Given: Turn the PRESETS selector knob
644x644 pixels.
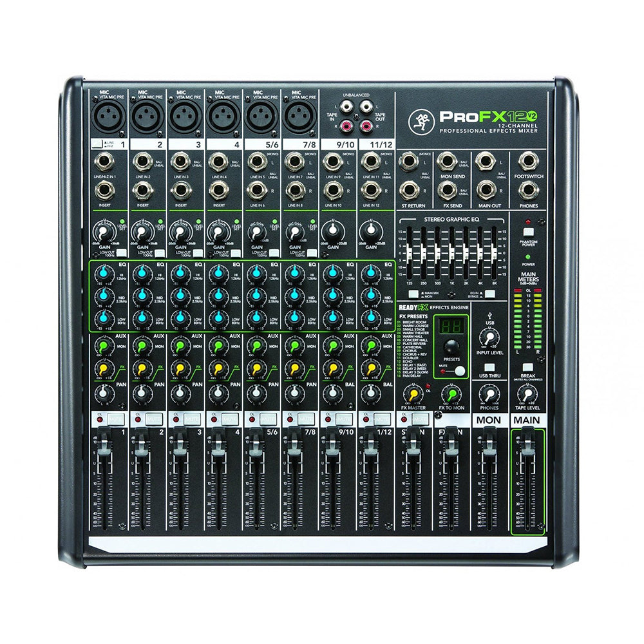Looking at the screenshot, I should (x=451, y=346).
